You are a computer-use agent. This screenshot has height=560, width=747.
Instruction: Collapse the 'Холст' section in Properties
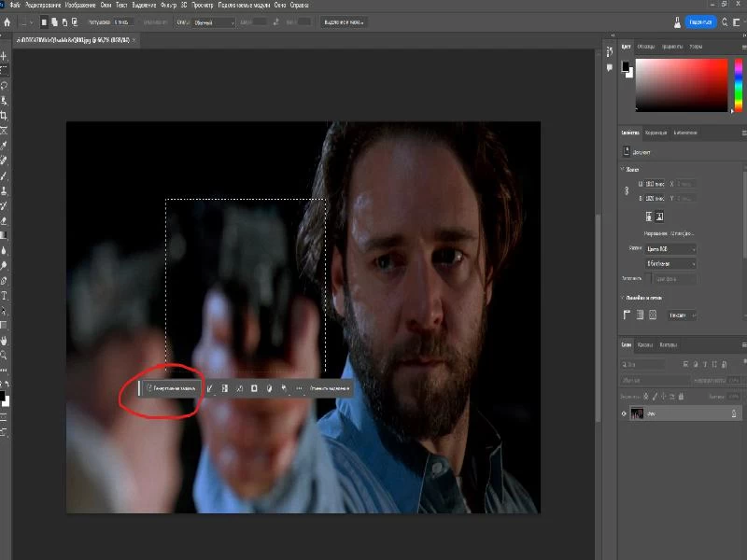623,170
